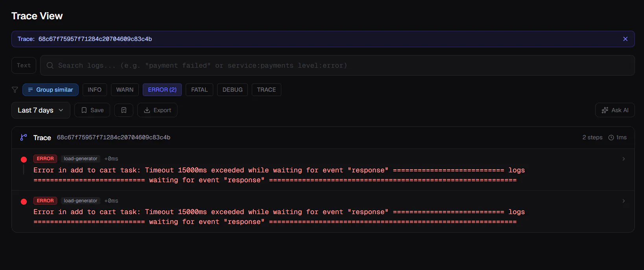Click the Trace View heading
The width and height of the screenshot is (644, 270).
tap(37, 16)
